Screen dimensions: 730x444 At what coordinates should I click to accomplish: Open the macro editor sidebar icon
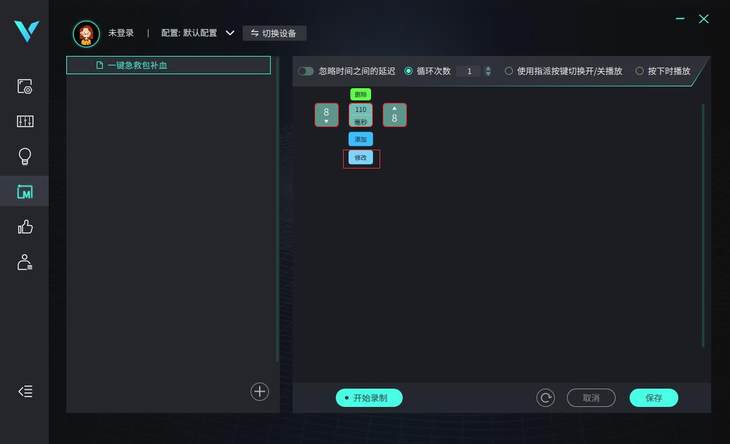coord(25,191)
